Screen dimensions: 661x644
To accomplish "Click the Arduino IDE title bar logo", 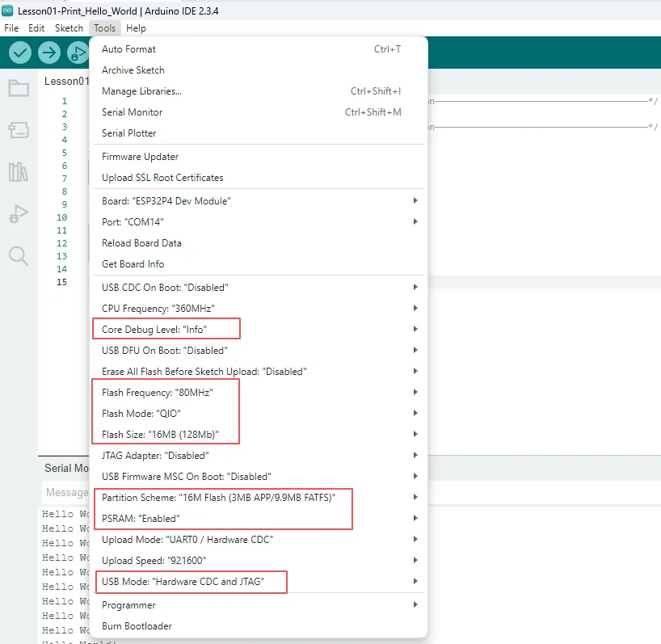I will (7, 11).
